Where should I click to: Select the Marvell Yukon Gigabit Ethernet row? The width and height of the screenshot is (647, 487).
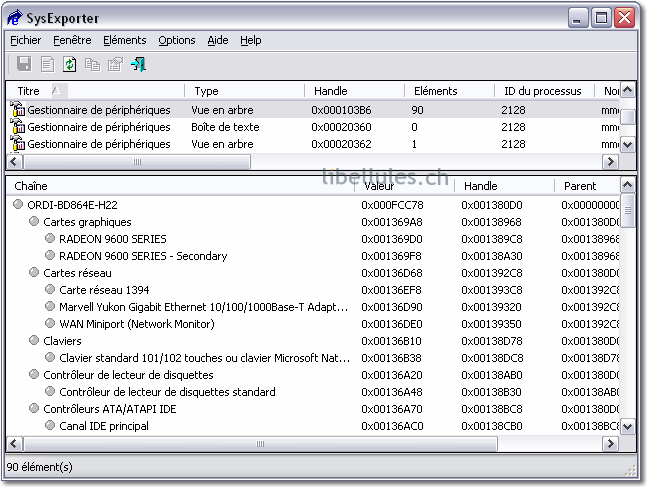(x=314, y=307)
